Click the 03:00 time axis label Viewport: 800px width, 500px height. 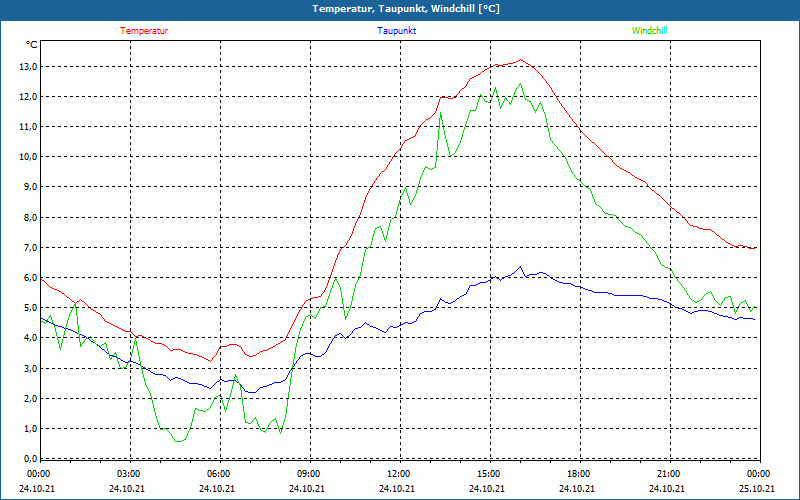point(129,474)
